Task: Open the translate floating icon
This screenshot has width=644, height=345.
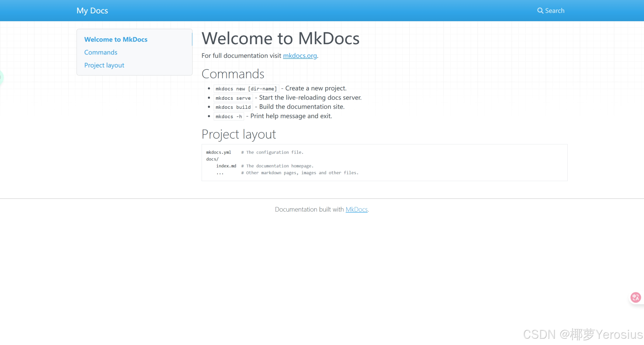Action: pos(636,297)
